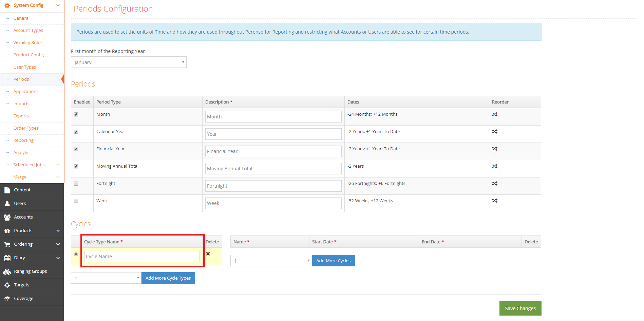Click the Month description field
Image resolution: width=644 pixels, height=321 pixels.
pos(273,117)
